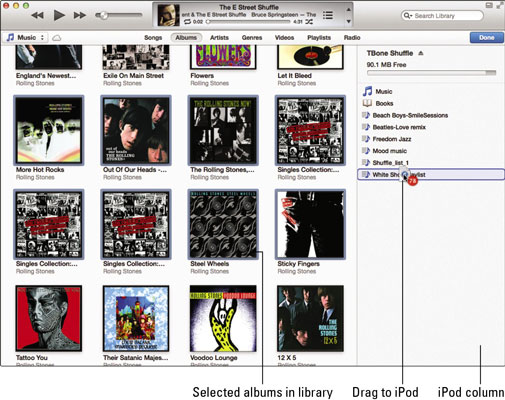
Task: Click the now playing album artwork
Action: tap(168, 15)
